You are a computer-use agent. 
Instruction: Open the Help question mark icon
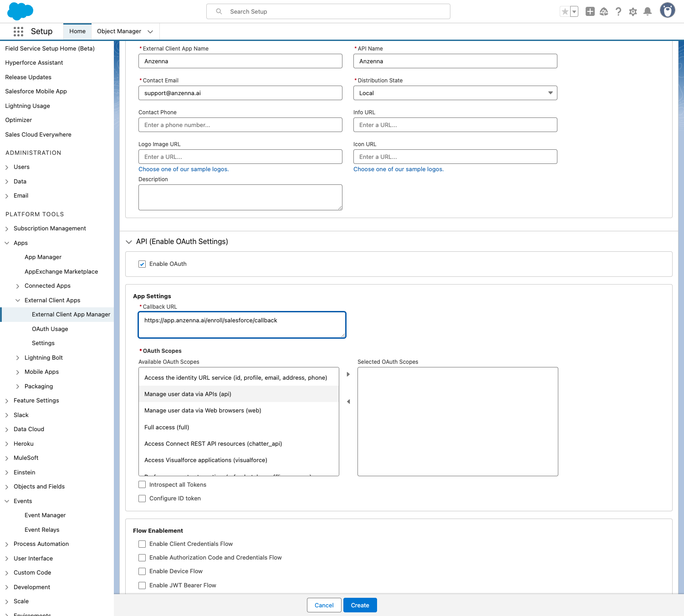(618, 12)
